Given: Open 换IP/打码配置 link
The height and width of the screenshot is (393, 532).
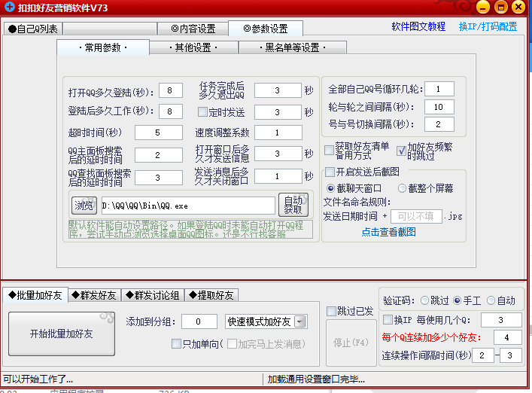Looking at the screenshot, I should [x=488, y=26].
